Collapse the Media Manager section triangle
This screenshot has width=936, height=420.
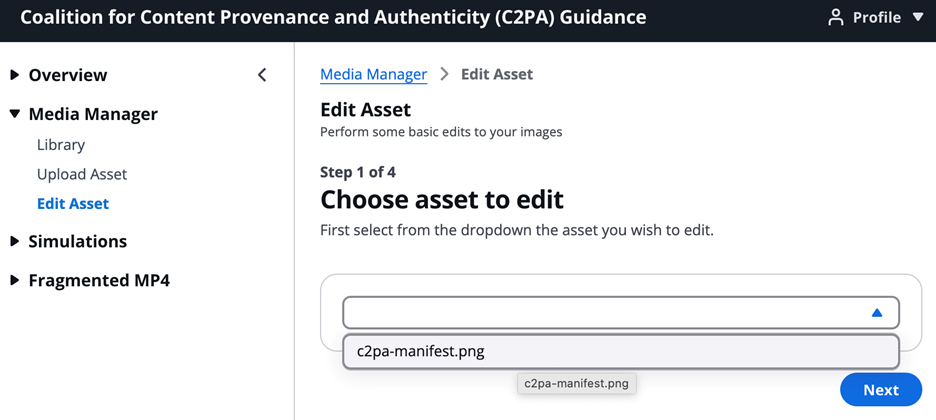[14, 114]
